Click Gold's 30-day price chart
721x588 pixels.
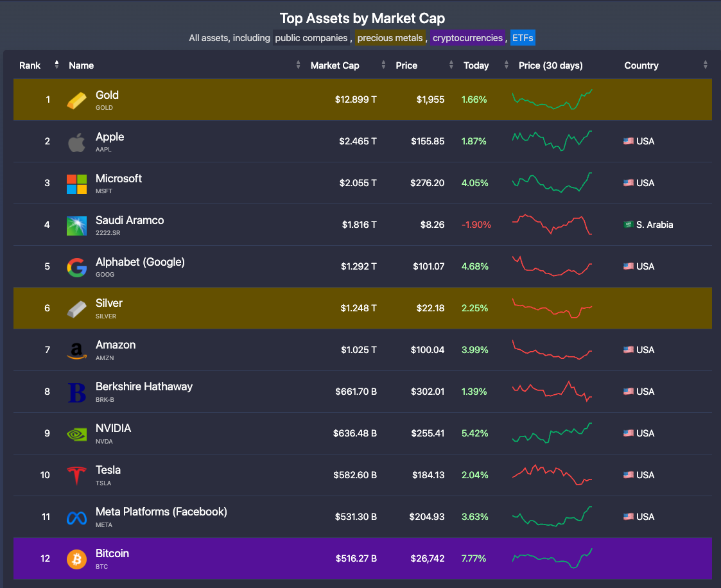coord(552,99)
